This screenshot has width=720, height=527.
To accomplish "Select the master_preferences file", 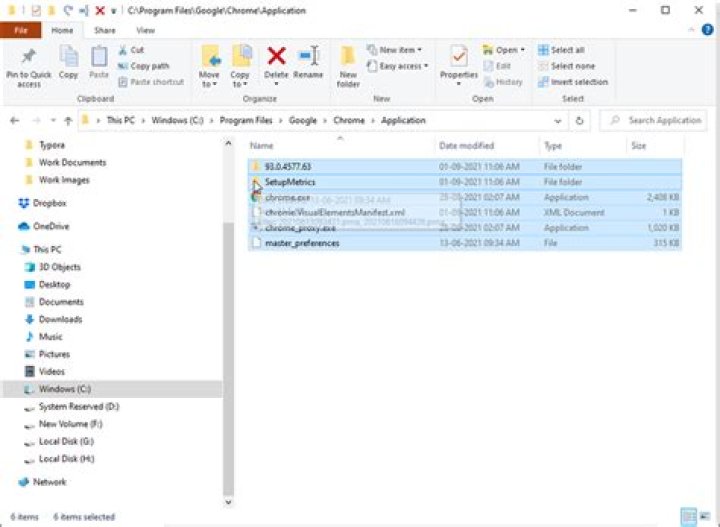I will click(465, 243).
